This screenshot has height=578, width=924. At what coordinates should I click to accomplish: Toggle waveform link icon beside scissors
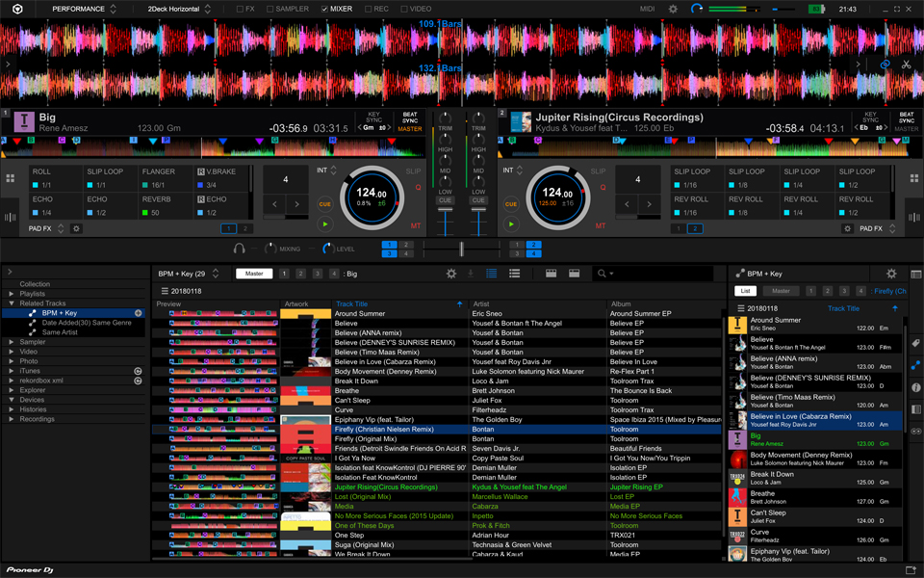pyautogui.click(x=885, y=65)
